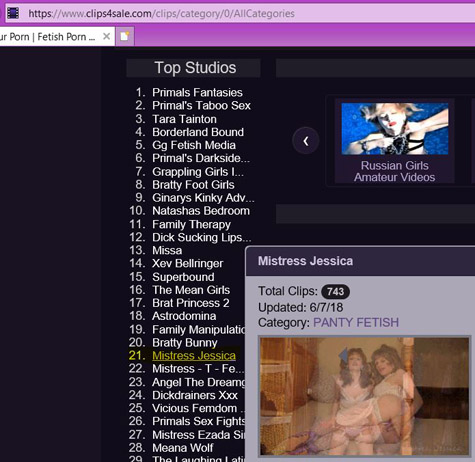475x462 pixels.
Task: Open Ginarys Kinky Adv studio entry
Action: pos(203,198)
